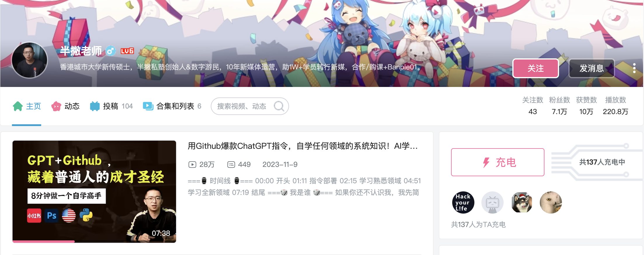Open the GPT+Github video thumbnail
The width and height of the screenshot is (644, 255).
click(x=94, y=192)
